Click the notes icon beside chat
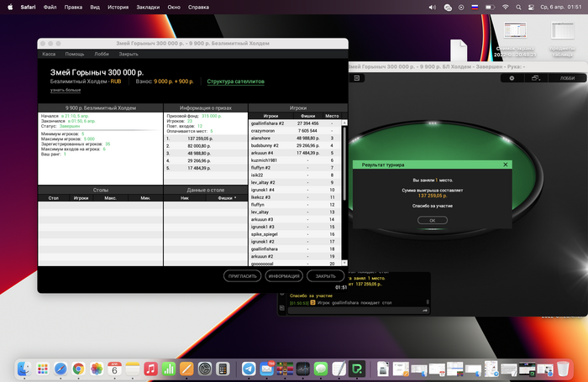 (x=282, y=308)
